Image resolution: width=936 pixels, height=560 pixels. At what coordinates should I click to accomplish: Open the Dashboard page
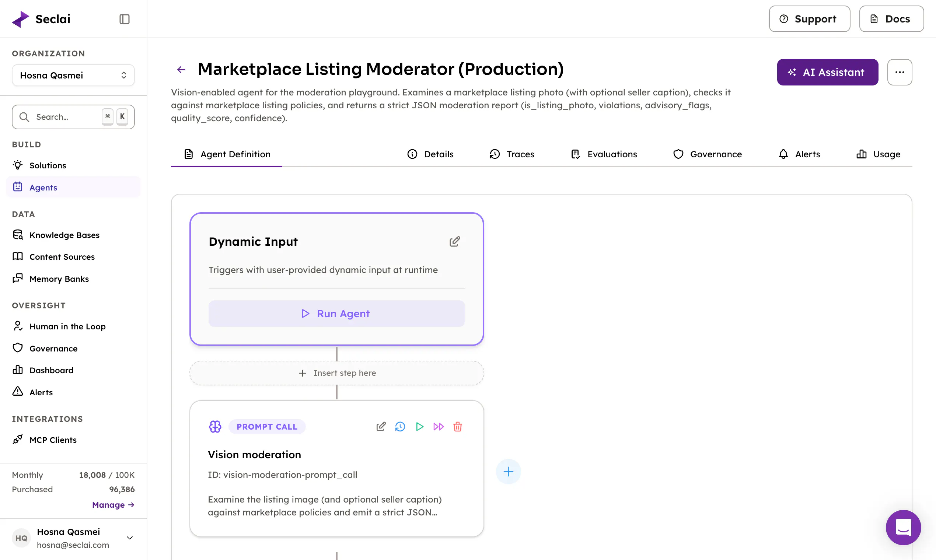pos(73,370)
